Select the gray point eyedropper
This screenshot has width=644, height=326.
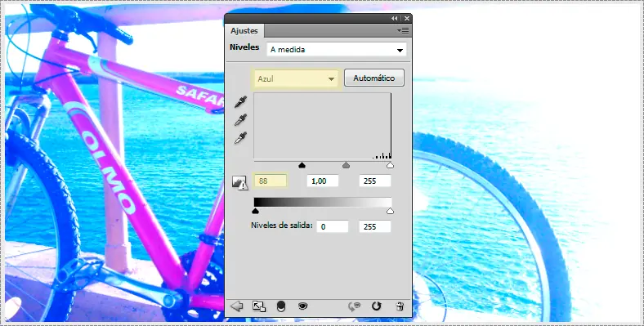pyautogui.click(x=240, y=120)
